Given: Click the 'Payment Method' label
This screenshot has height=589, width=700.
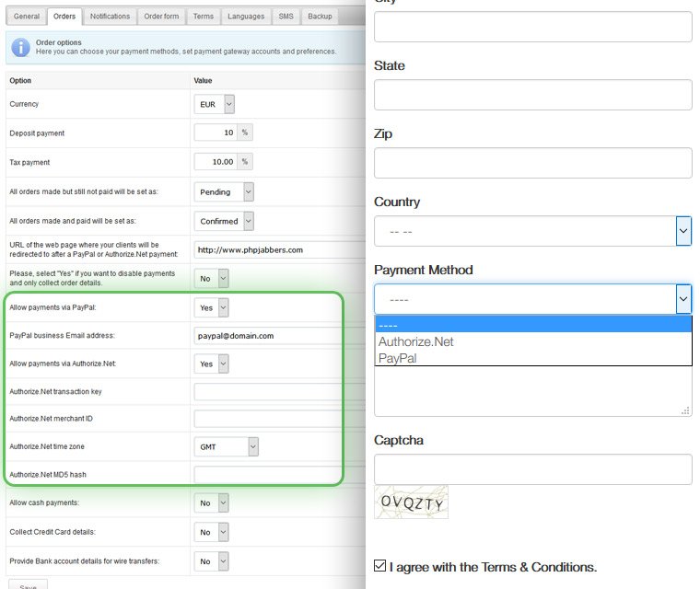Looking at the screenshot, I should (x=423, y=270).
